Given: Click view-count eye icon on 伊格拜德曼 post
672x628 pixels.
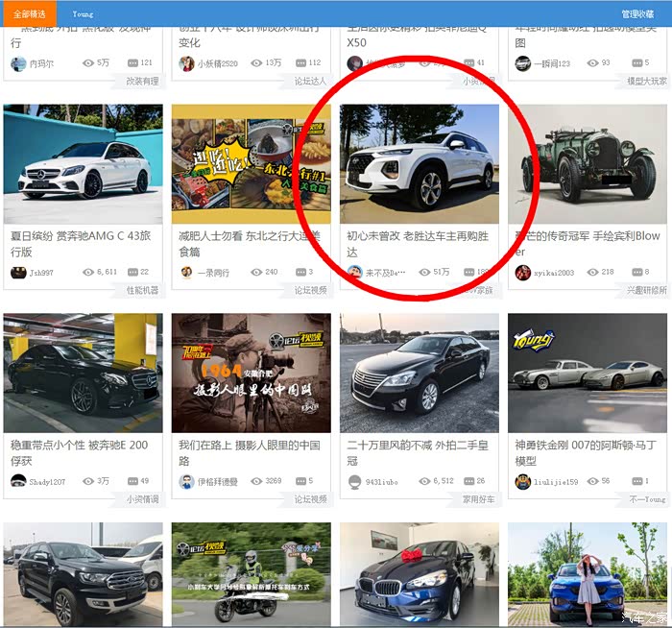Looking at the screenshot, I should coord(256,481).
